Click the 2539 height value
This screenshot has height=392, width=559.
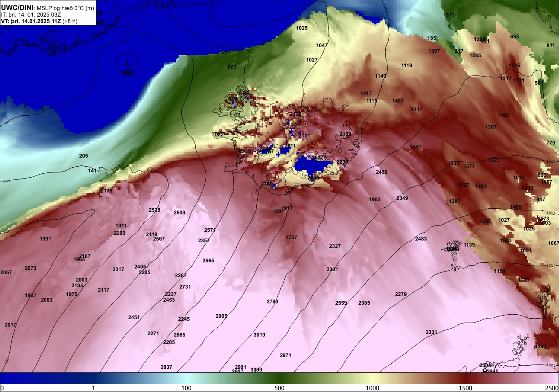coord(155,210)
